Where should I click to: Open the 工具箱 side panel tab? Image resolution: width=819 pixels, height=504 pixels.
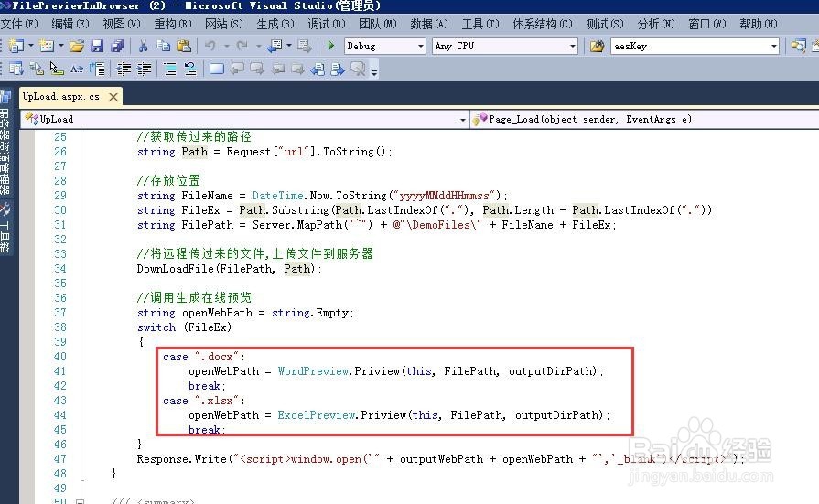point(5,228)
